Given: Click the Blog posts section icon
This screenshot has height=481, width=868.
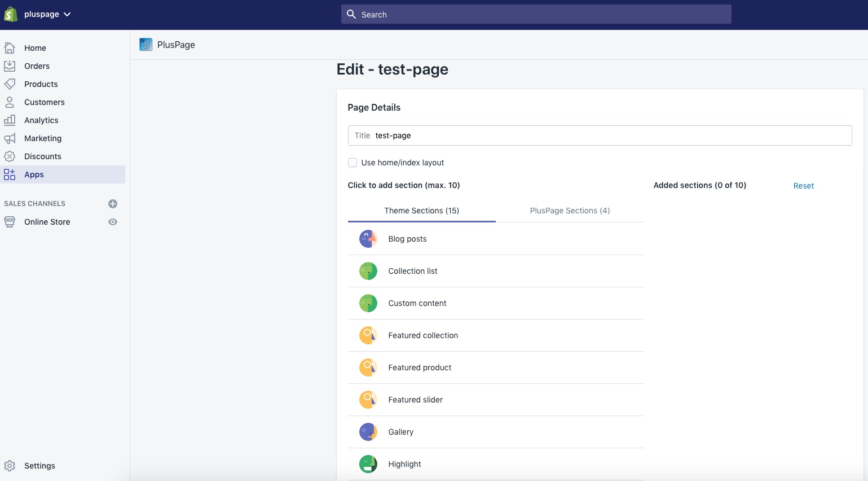Looking at the screenshot, I should coord(368,238).
